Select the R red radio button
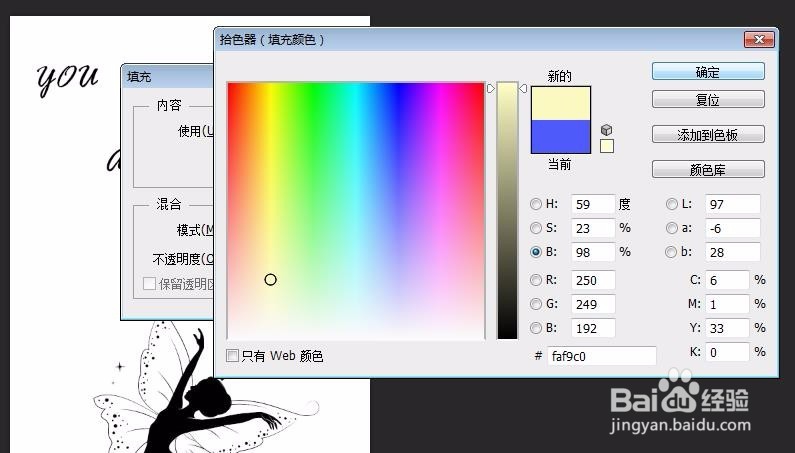The image size is (795, 453). pyautogui.click(x=535, y=280)
